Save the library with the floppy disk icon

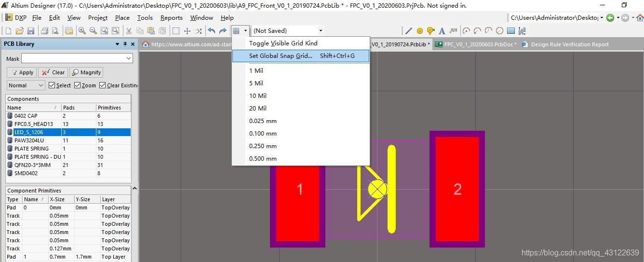pos(31,31)
